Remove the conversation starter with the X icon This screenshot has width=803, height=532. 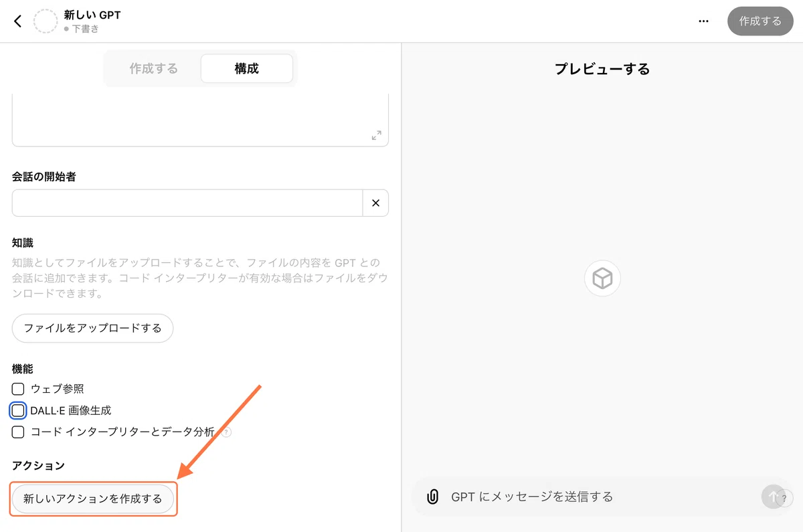(375, 203)
